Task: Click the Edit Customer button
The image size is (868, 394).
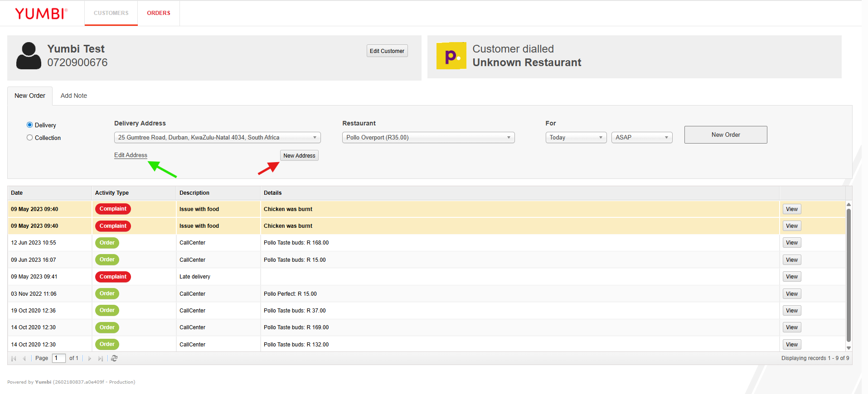Action: pos(387,51)
